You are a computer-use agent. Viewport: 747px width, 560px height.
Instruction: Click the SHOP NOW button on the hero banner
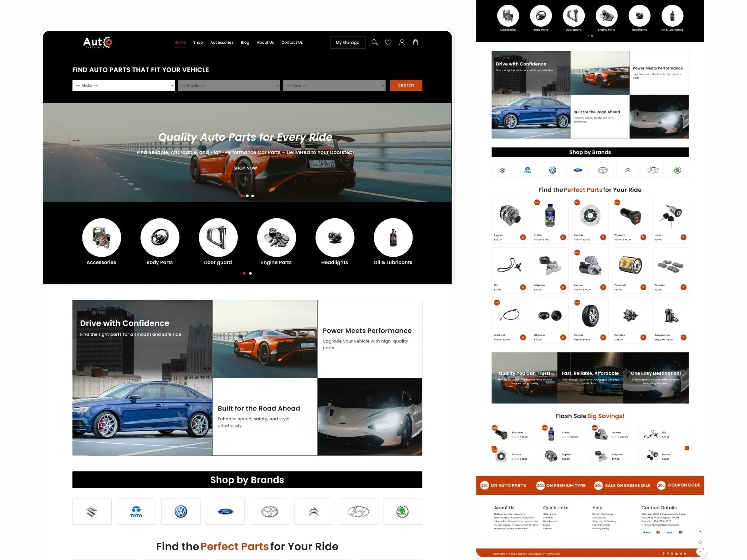pyautogui.click(x=245, y=168)
